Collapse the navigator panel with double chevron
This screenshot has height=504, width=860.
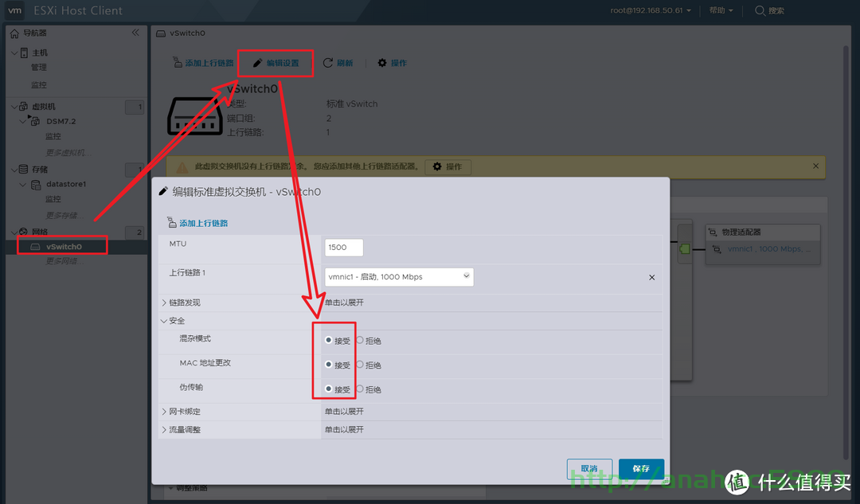(135, 33)
